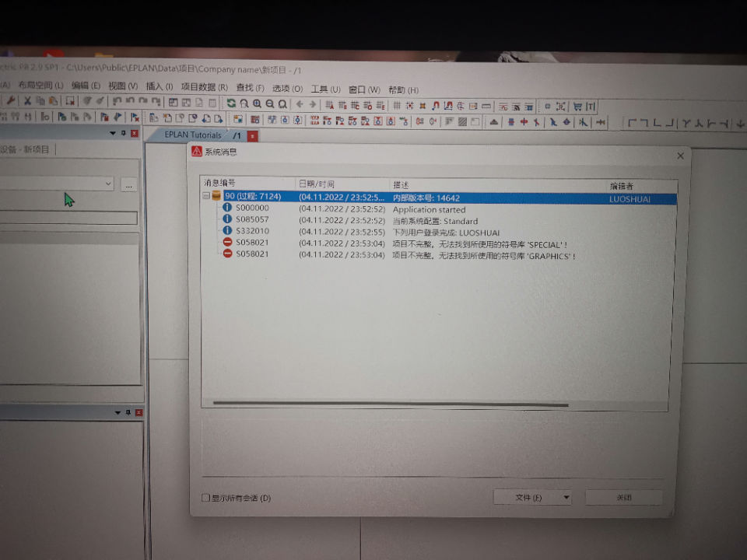The image size is (747, 560).
Task: Open the filter combo box in left navigator
Action: click(56, 184)
